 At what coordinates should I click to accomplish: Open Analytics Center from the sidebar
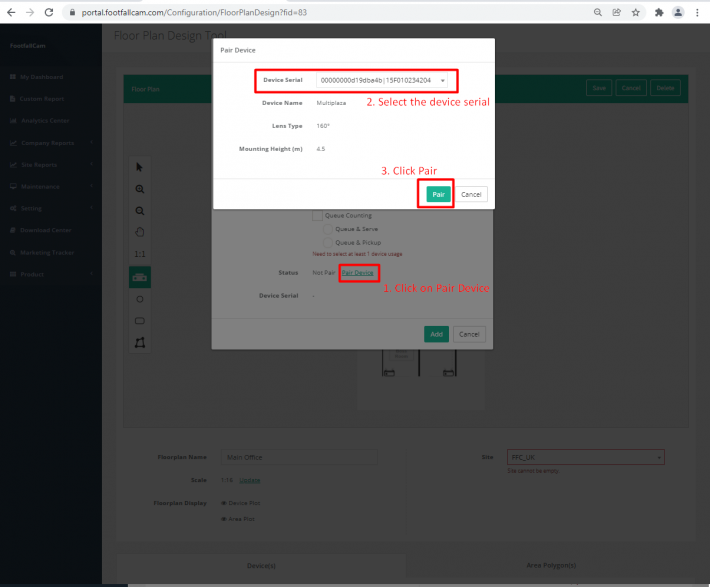[45, 121]
